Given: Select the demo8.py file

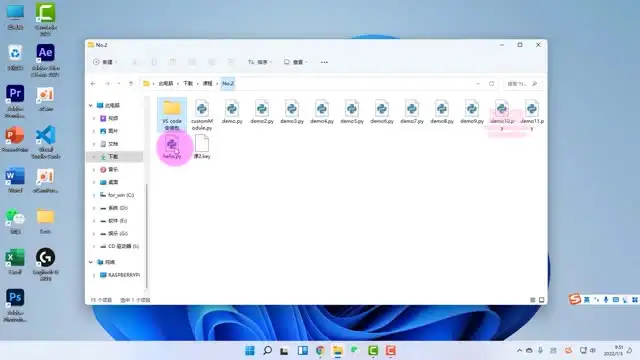Looking at the screenshot, I should [442, 112].
